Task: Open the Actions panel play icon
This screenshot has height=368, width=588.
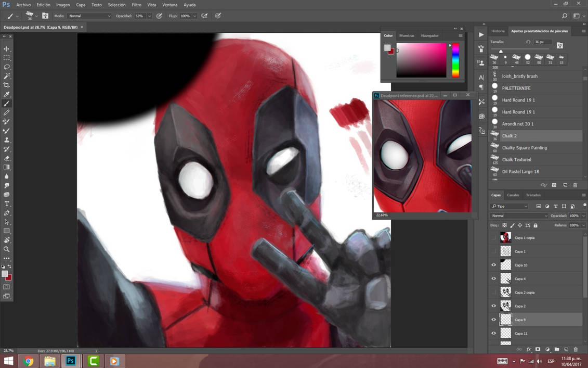Action: click(x=481, y=34)
